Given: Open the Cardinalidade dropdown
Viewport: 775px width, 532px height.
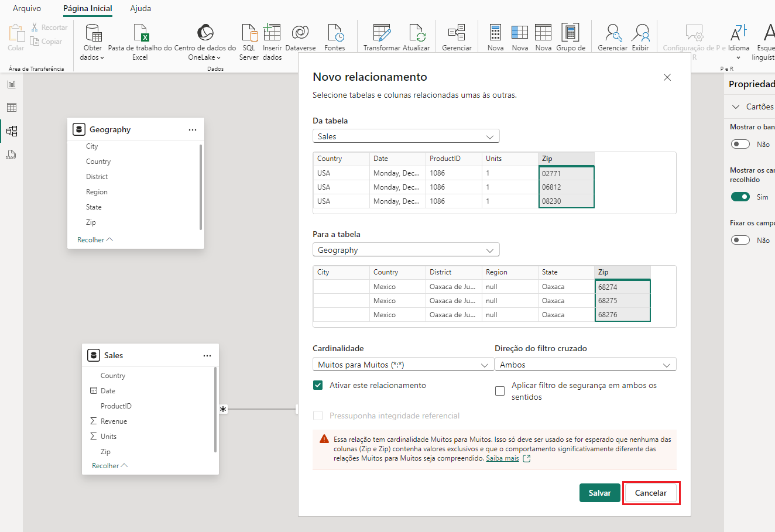Looking at the screenshot, I should 403,365.
